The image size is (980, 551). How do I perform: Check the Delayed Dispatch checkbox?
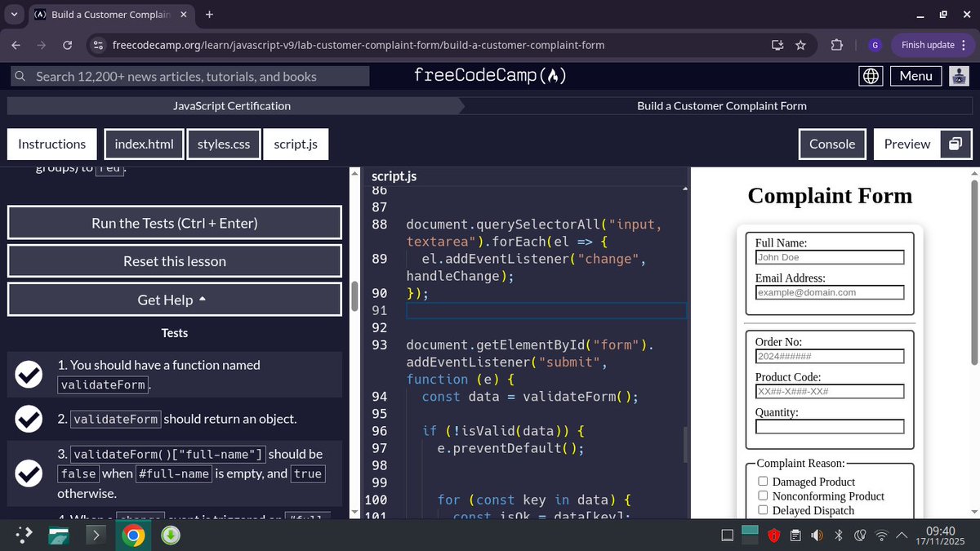[x=763, y=509]
